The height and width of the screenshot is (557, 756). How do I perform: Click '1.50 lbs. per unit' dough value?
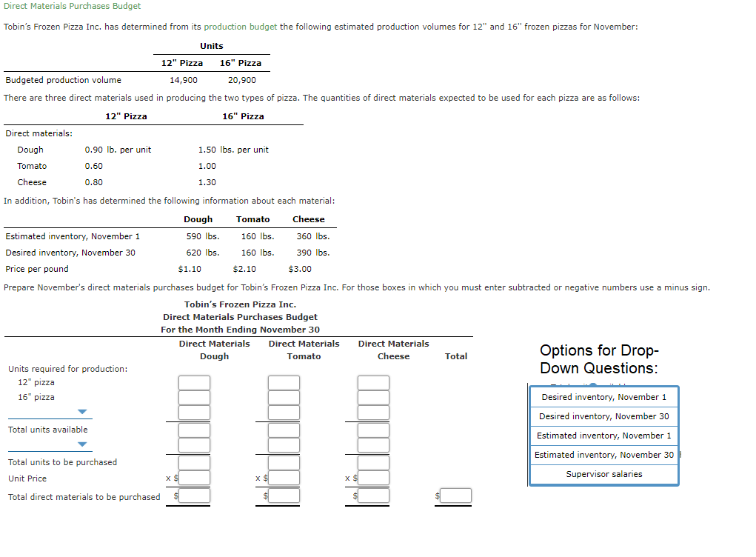point(233,150)
